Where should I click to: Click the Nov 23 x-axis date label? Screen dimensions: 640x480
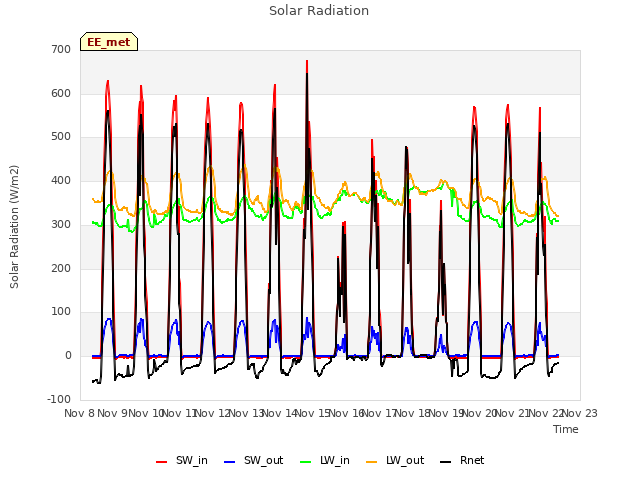(x=580, y=413)
